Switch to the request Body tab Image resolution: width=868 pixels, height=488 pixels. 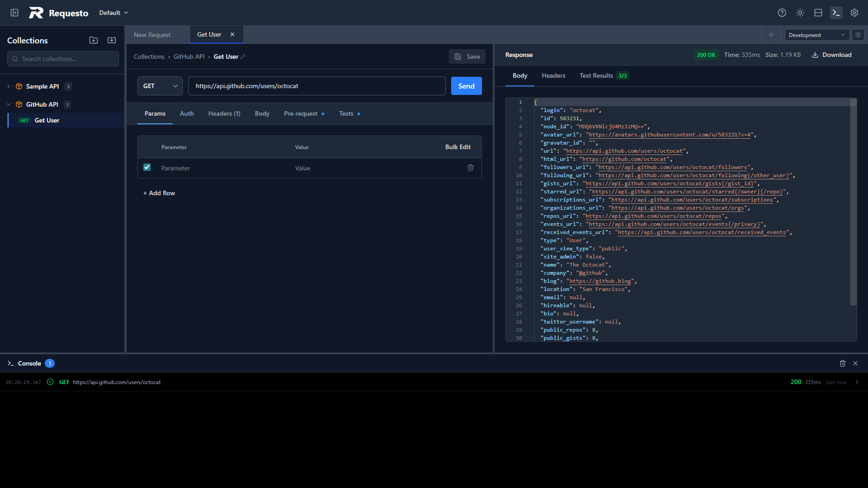[262, 113]
